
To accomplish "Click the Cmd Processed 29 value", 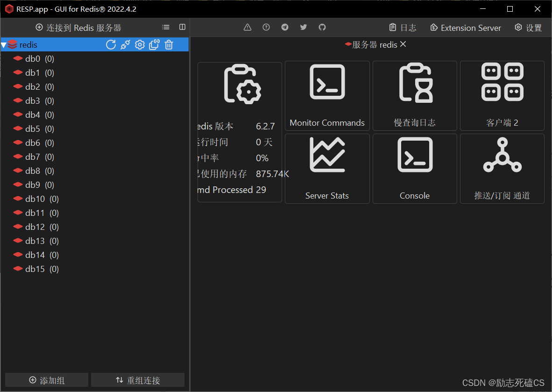I will coord(261,190).
